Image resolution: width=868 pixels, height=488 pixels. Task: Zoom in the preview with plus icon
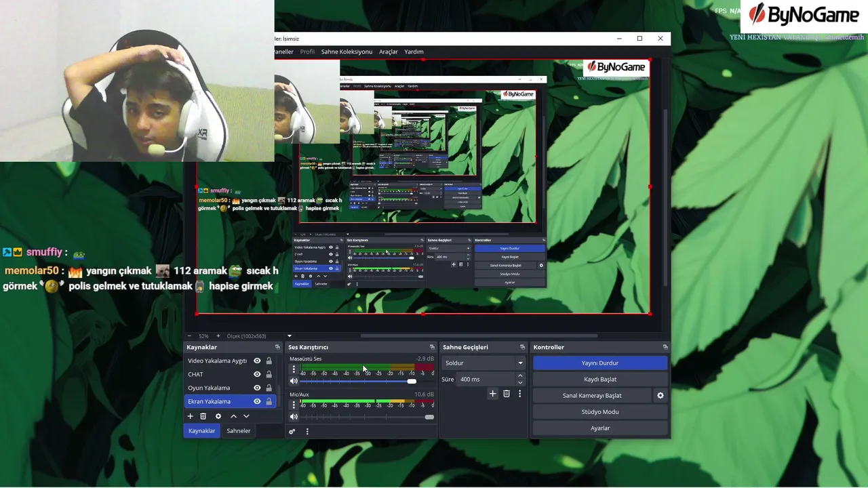coord(218,336)
